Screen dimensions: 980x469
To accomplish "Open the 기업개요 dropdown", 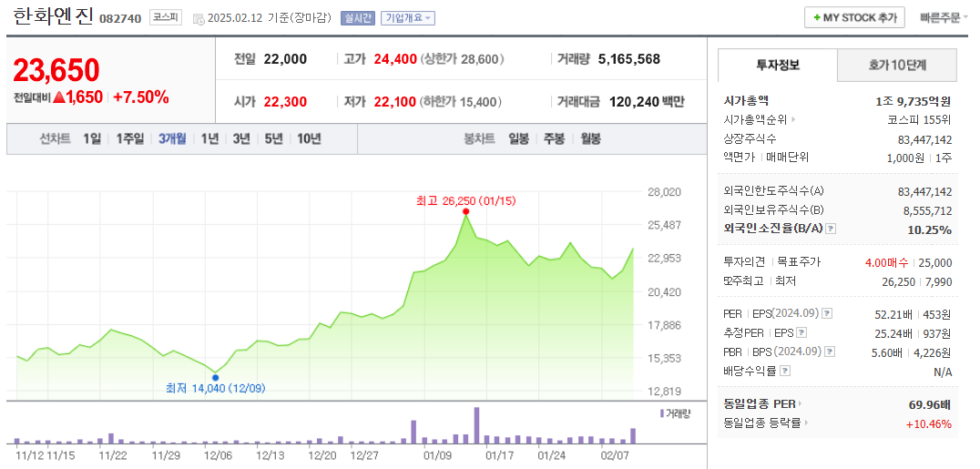I will point(408,18).
